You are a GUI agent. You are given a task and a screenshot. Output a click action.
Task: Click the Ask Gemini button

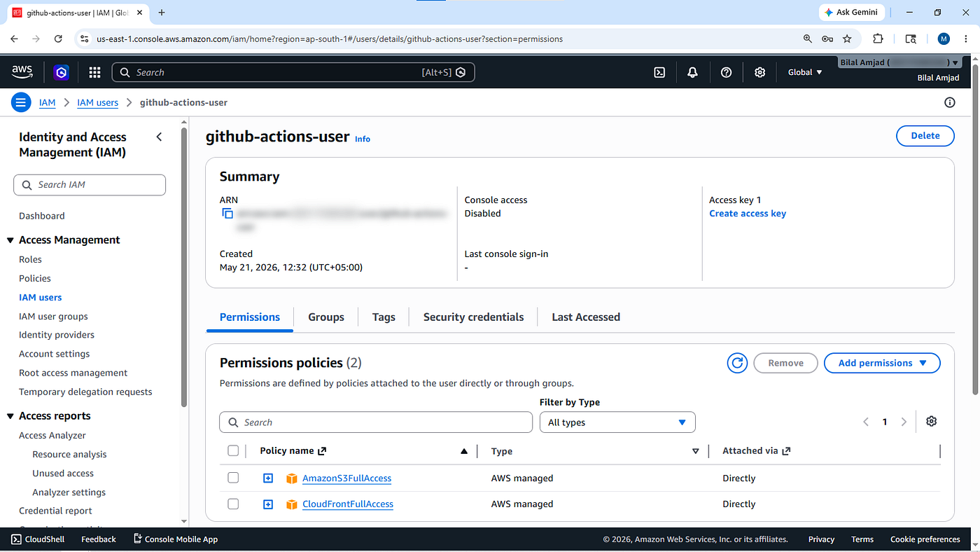point(852,12)
